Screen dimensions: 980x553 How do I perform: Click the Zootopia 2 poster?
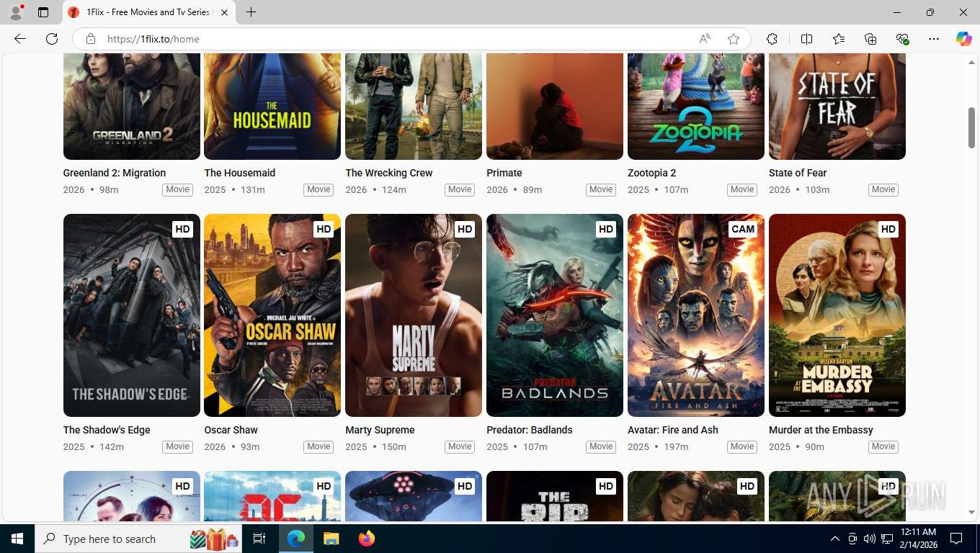click(696, 107)
